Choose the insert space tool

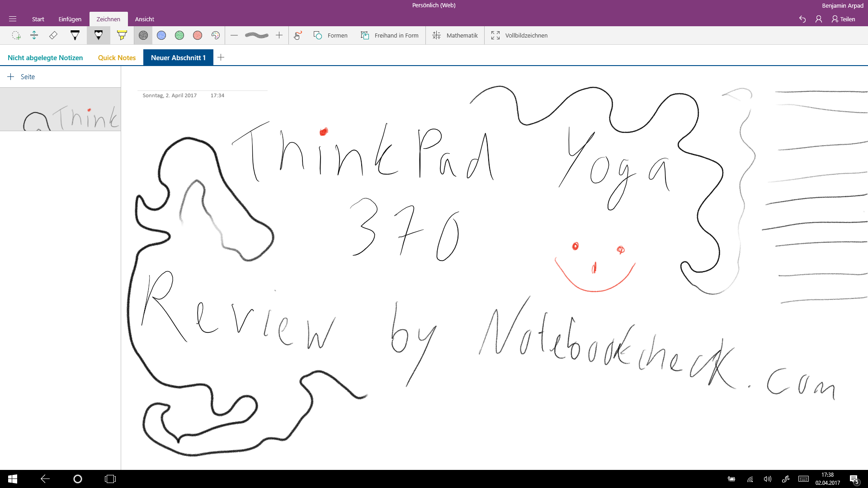click(x=34, y=35)
